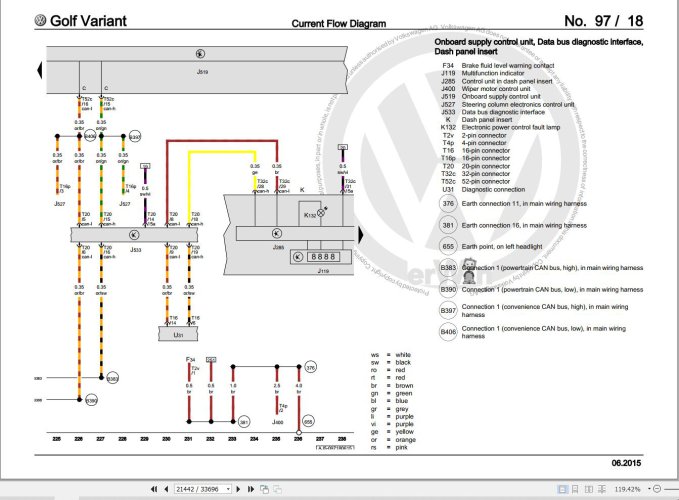Screen dimensions: 679x500
Task: Click the K132 fault lamp symbol
Action: point(321,213)
